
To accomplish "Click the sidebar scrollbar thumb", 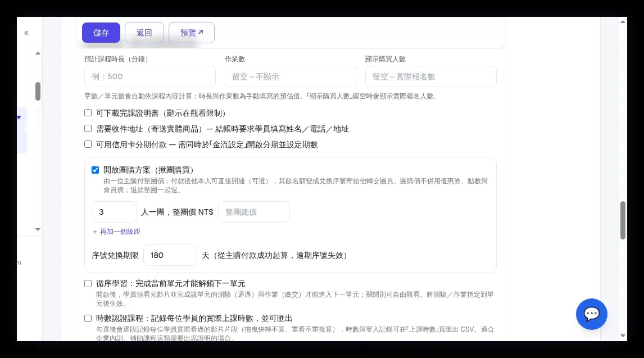I will tap(38, 91).
